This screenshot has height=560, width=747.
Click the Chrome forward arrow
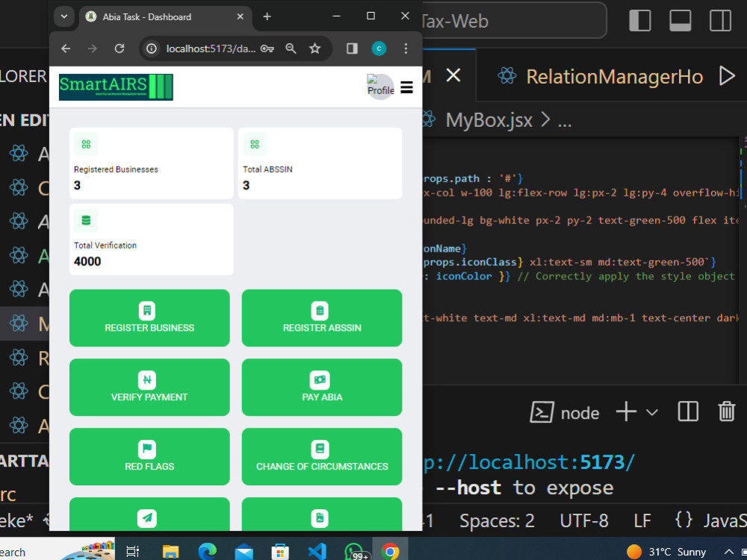click(93, 49)
